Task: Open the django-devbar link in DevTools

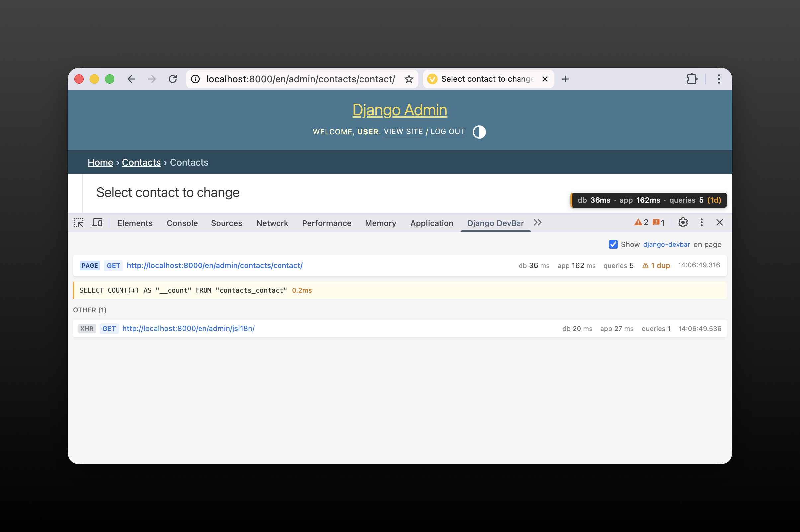Action: pyautogui.click(x=666, y=245)
